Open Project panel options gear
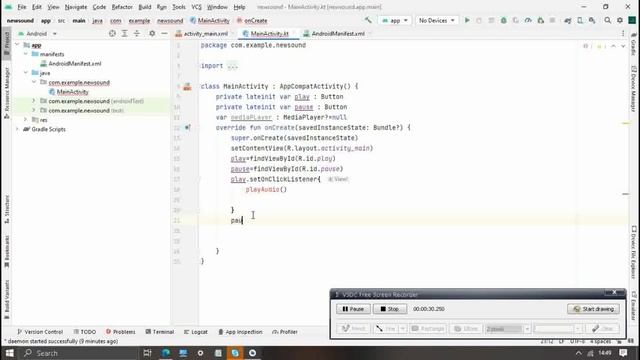This screenshot has width=640, height=360. click(152, 33)
